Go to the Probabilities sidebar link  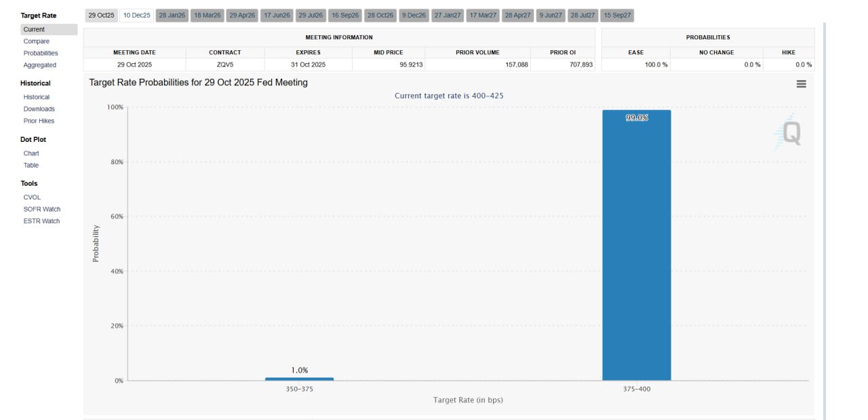[41, 53]
